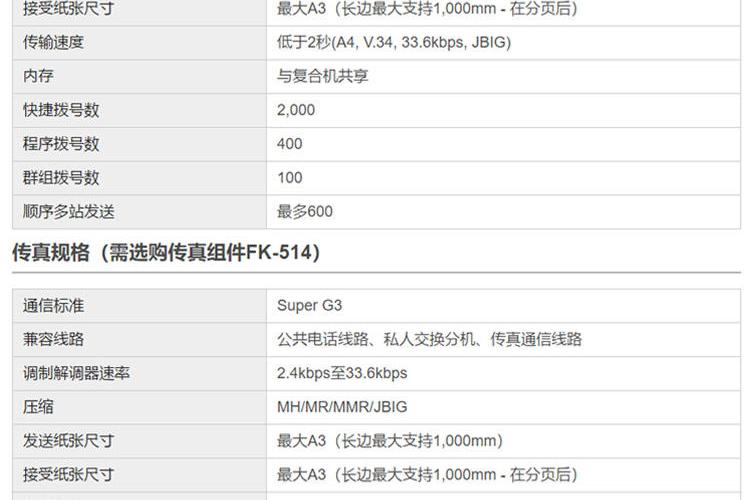Click the 顺序多站发送 label
This screenshot has height=500, width=750.
click(68, 211)
